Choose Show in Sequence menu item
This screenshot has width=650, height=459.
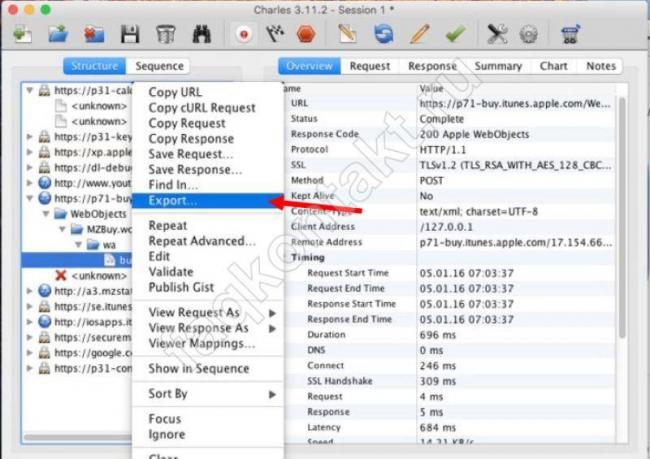point(208,369)
